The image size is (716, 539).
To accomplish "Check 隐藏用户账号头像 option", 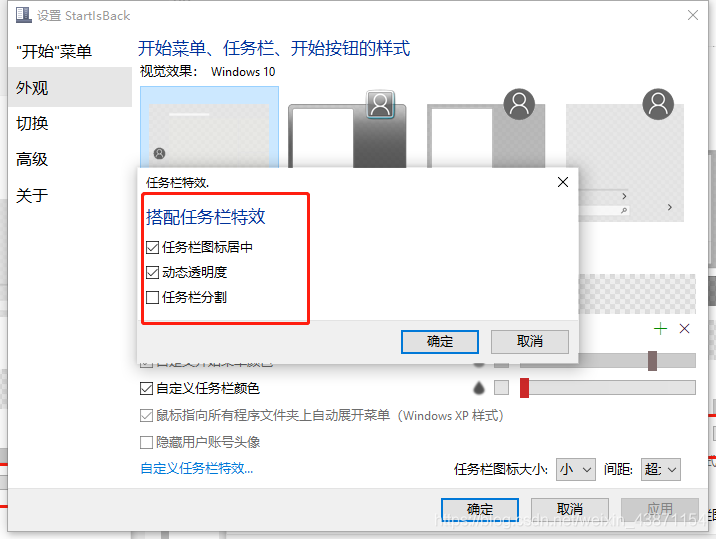I will pos(146,442).
